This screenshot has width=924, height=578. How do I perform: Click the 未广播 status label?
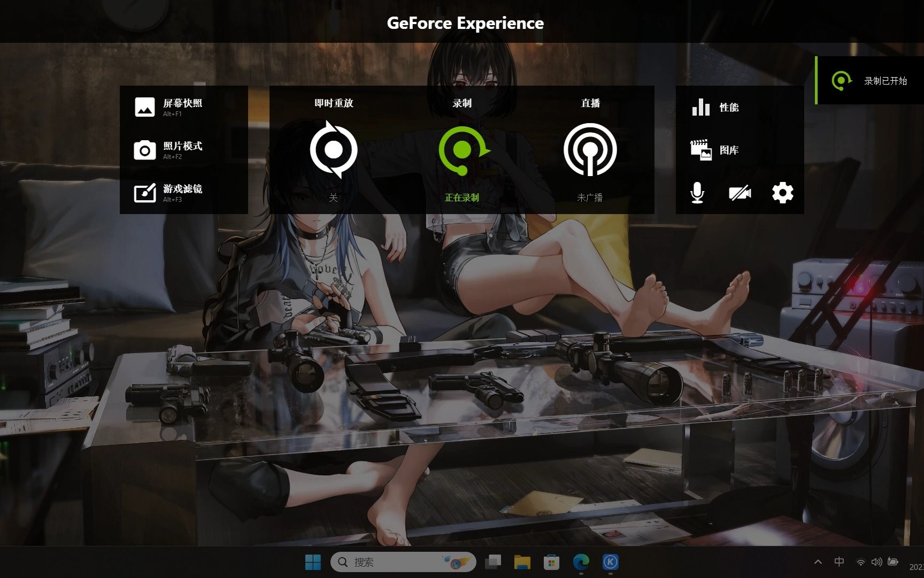click(590, 197)
